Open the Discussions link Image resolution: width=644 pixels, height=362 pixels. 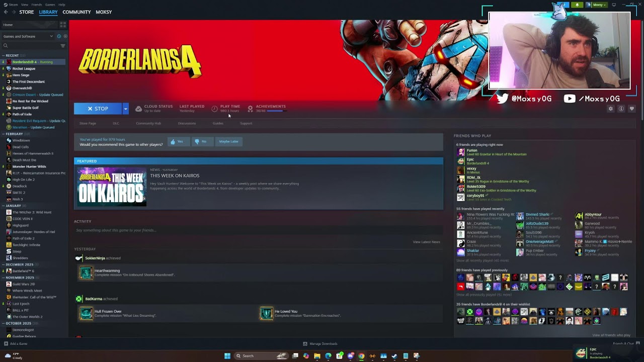pyautogui.click(x=187, y=123)
